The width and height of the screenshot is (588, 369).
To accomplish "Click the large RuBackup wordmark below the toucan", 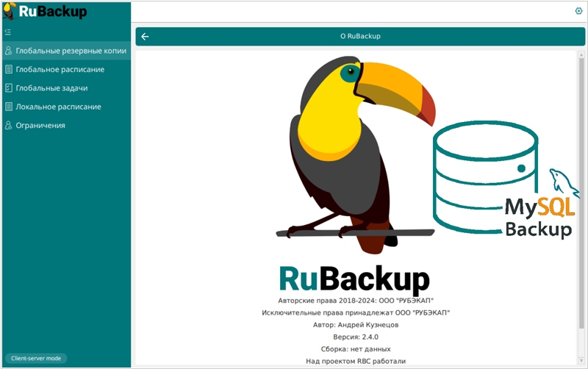I will coord(354,279).
